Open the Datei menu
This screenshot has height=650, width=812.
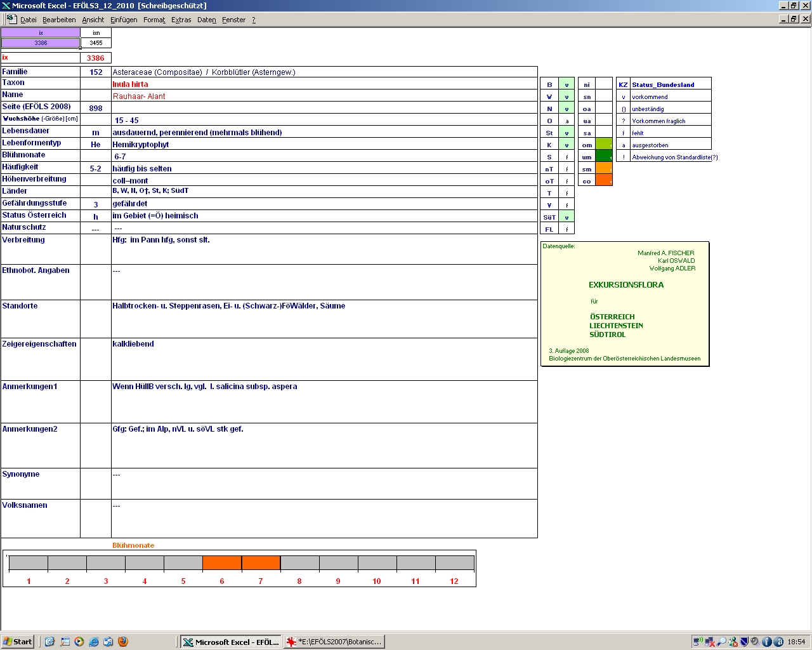tap(28, 20)
